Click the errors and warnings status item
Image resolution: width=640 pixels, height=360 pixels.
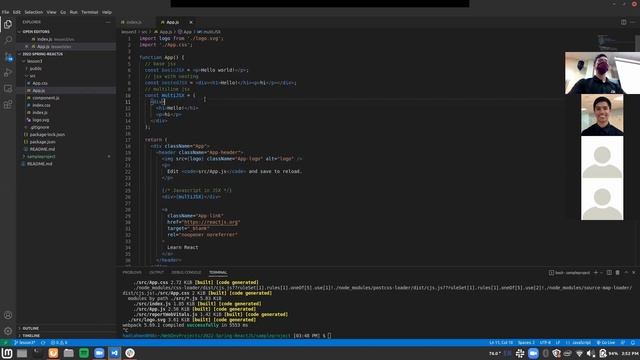click(x=59, y=343)
